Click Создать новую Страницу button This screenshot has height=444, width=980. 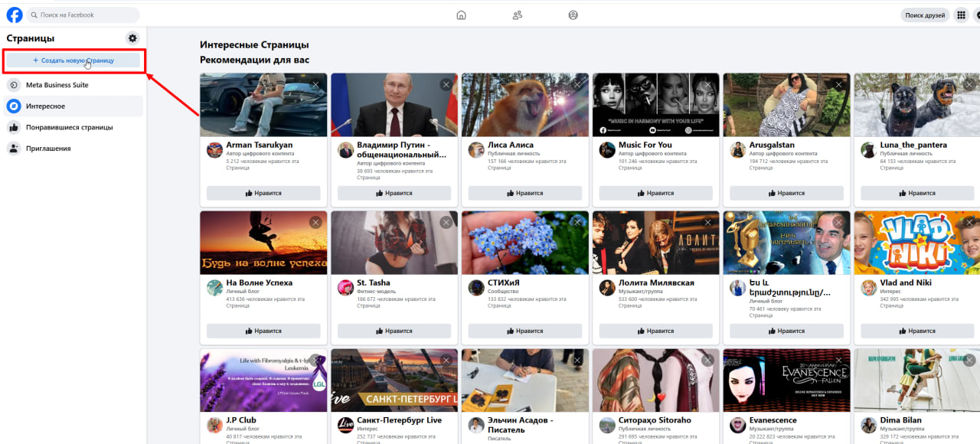pyautogui.click(x=73, y=60)
